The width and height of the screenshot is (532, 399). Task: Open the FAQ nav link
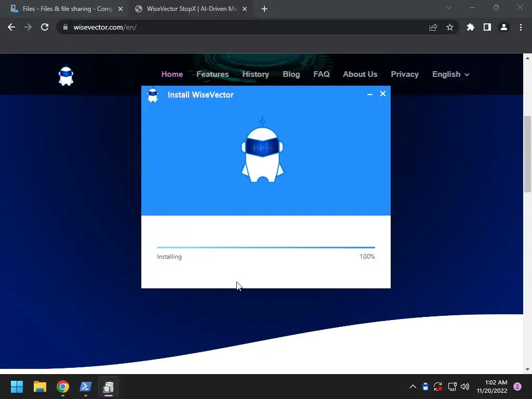321,74
